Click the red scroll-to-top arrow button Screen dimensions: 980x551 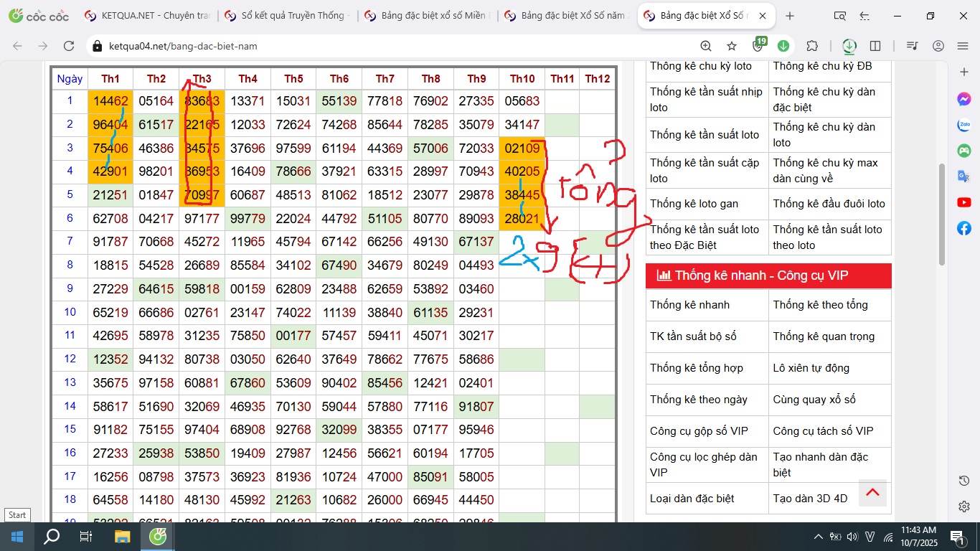coord(872,493)
